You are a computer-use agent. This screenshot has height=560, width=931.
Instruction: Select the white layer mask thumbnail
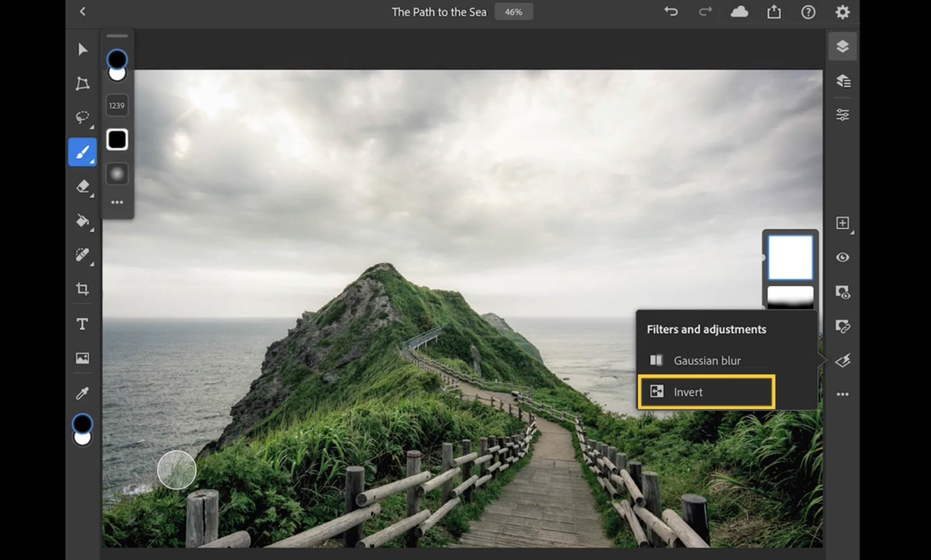tap(790, 257)
